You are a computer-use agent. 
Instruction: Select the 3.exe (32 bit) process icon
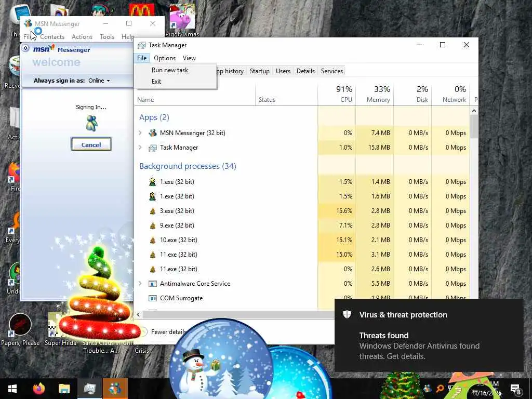tap(152, 211)
